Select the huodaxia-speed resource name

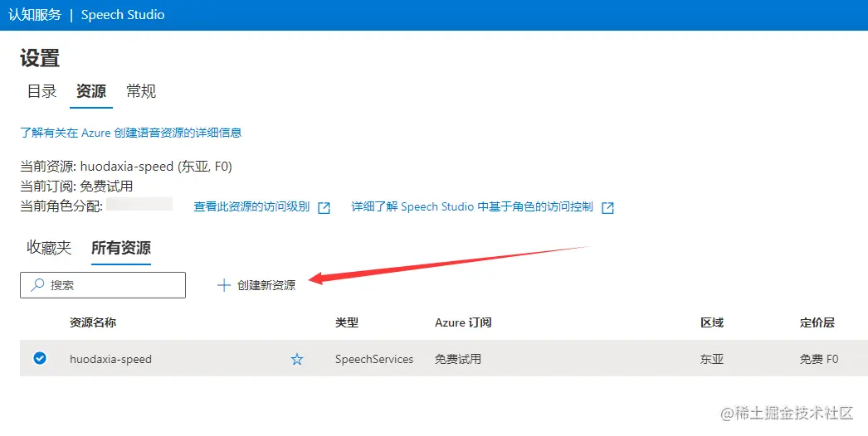click(110, 359)
